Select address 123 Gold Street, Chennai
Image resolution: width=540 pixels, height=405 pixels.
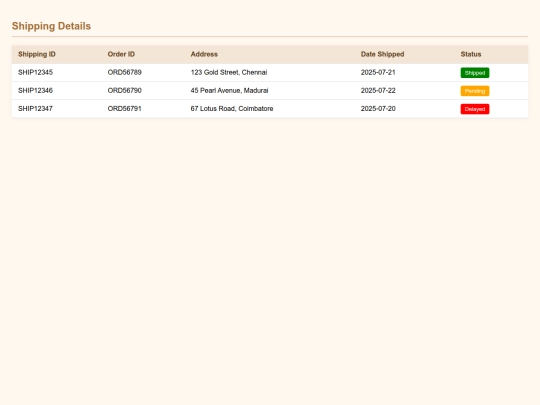229,72
